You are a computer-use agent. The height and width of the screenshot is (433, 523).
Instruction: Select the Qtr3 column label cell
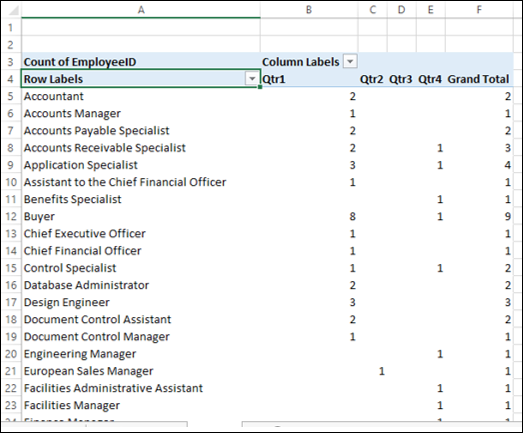402,79
